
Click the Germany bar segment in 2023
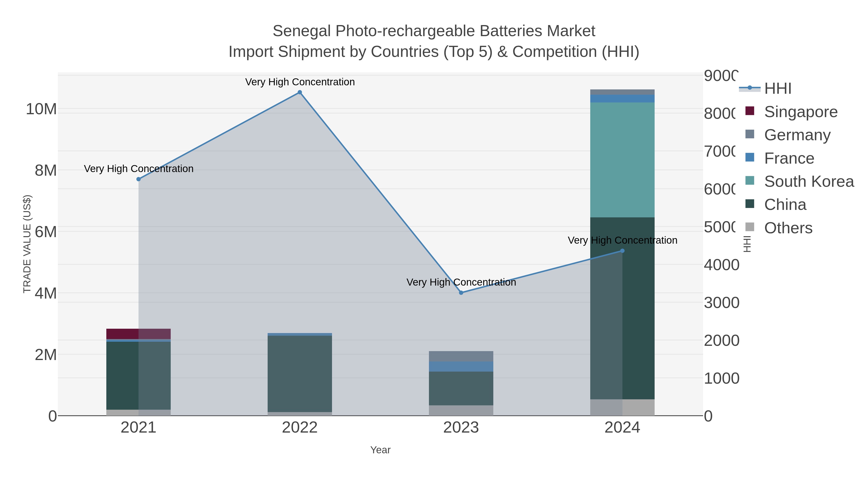pyautogui.click(x=461, y=356)
